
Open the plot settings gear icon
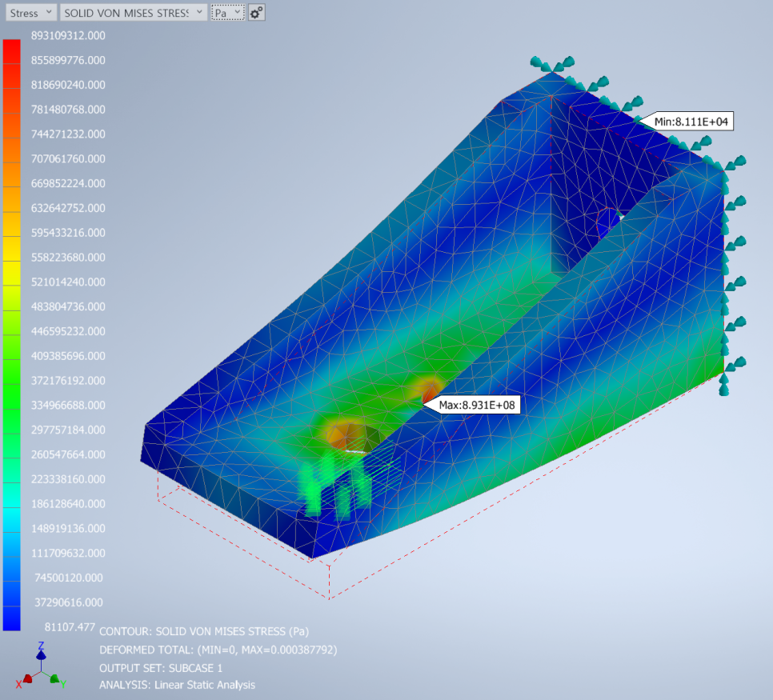pos(256,13)
